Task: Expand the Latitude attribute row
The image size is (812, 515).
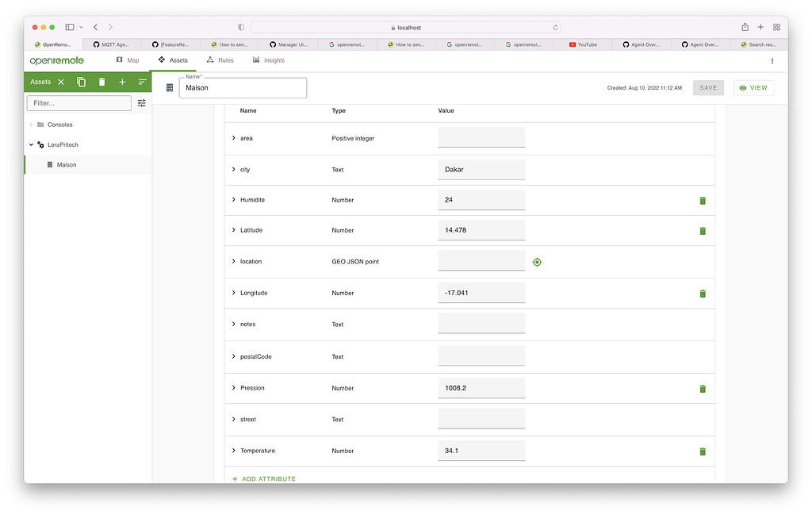Action: point(233,230)
